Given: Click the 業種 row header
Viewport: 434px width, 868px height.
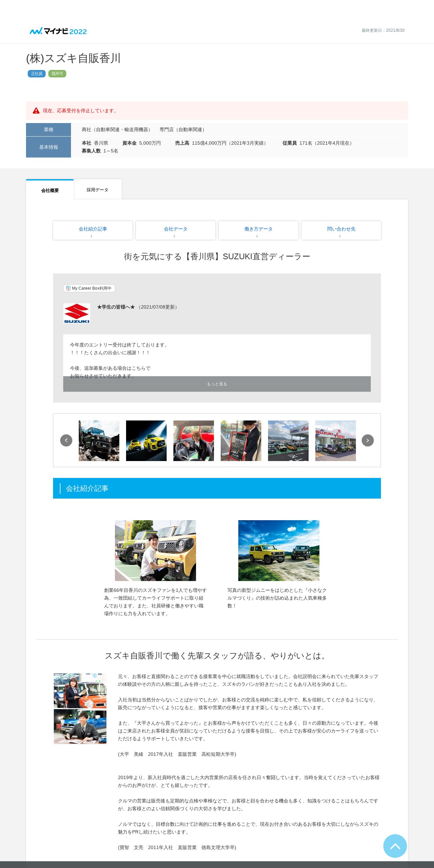Looking at the screenshot, I should pyautogui.click(x=48, y=129).
